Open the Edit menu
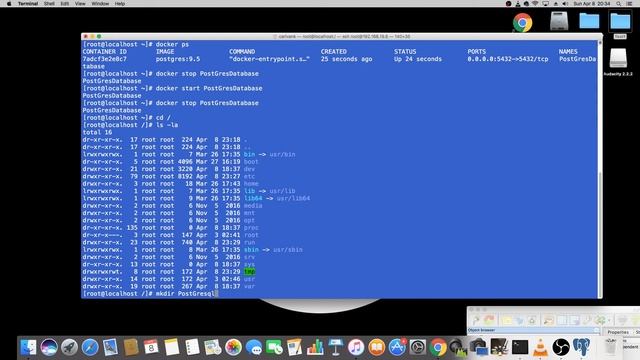Image resolution: width=640 pixels, height=360 pixels. (64, 3)
